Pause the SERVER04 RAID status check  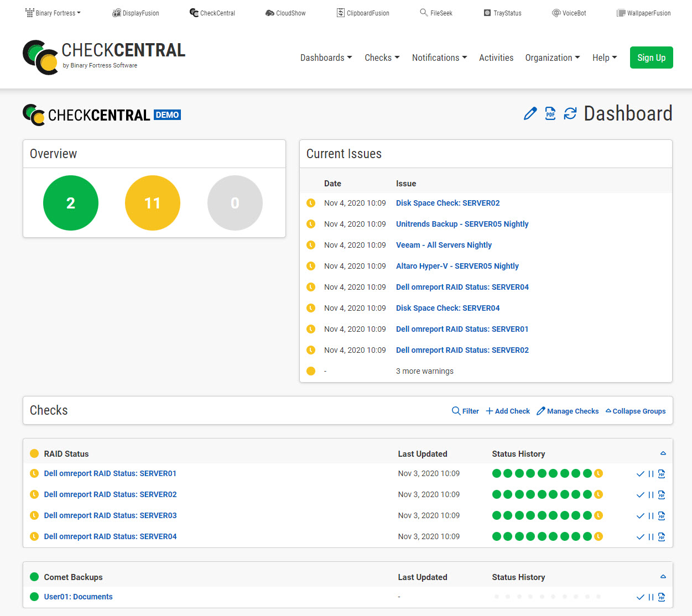pyautogui.click(x=651, y=537)
